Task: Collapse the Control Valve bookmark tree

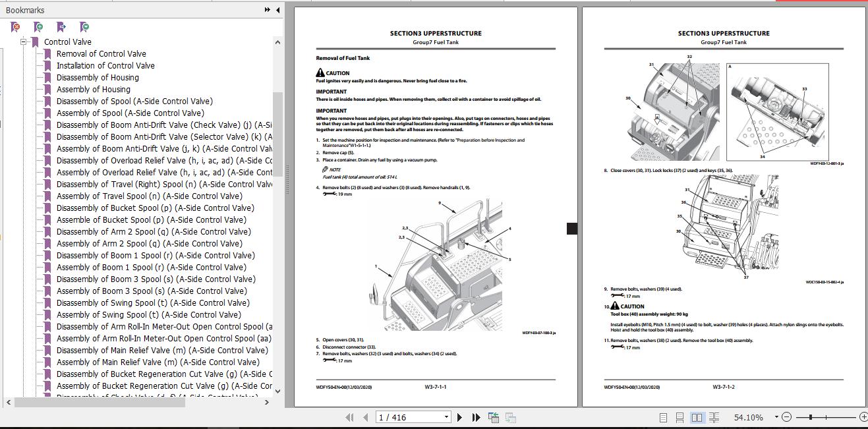Action: tap(24, 42)
